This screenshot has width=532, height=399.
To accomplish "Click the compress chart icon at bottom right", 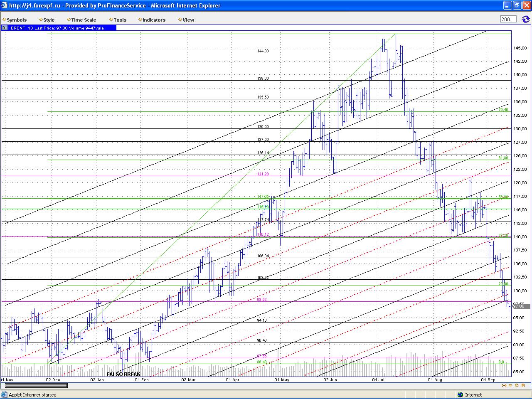I will click(505, 385).
